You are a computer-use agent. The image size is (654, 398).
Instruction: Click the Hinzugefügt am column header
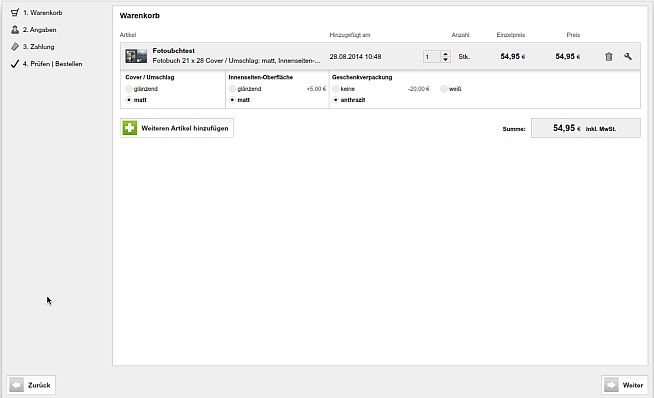(x=350, y=35)
